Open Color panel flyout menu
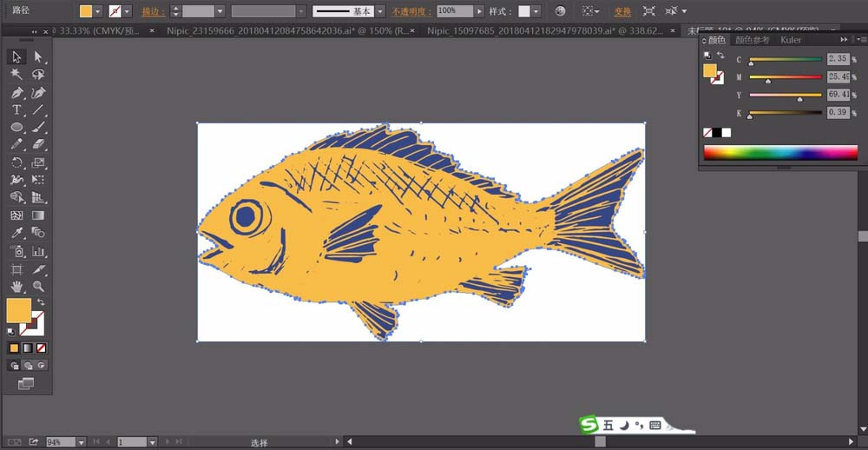 tap(861, 39)
